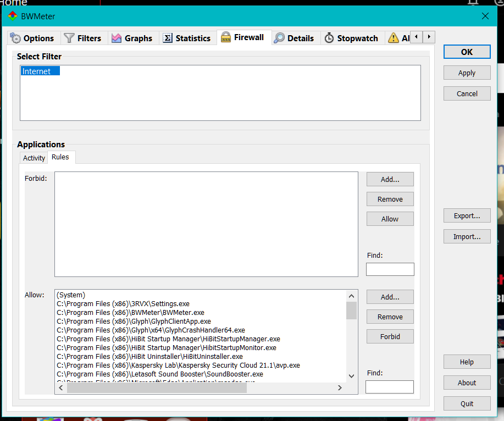Click the Graphs tab chart icon
The height and width of the screenshot is (421, 504).
tap(117, 38)
